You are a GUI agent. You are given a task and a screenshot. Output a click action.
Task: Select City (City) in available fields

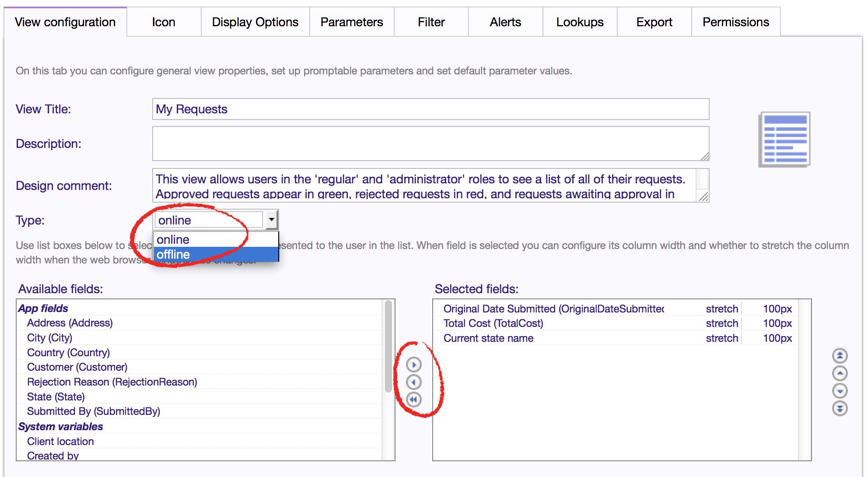[199, 338]
